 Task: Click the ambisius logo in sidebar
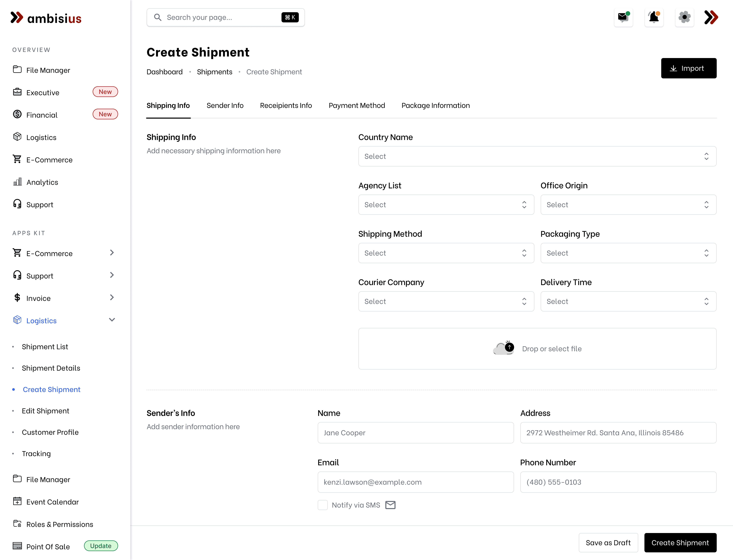pyautogui.click(x=46, y=18)
